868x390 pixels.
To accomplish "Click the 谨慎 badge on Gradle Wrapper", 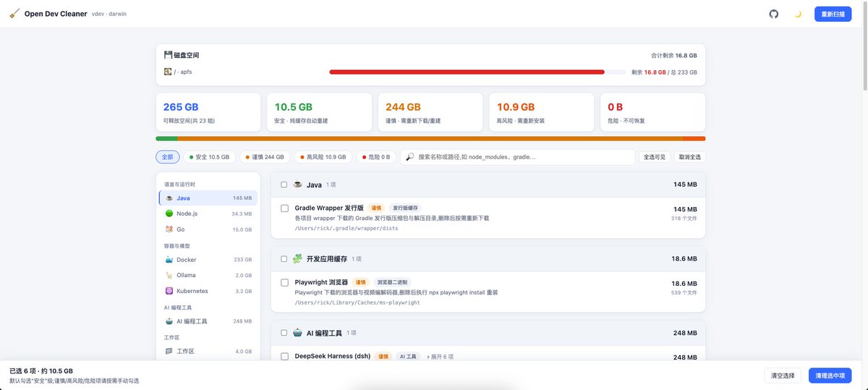I will 376,208.
